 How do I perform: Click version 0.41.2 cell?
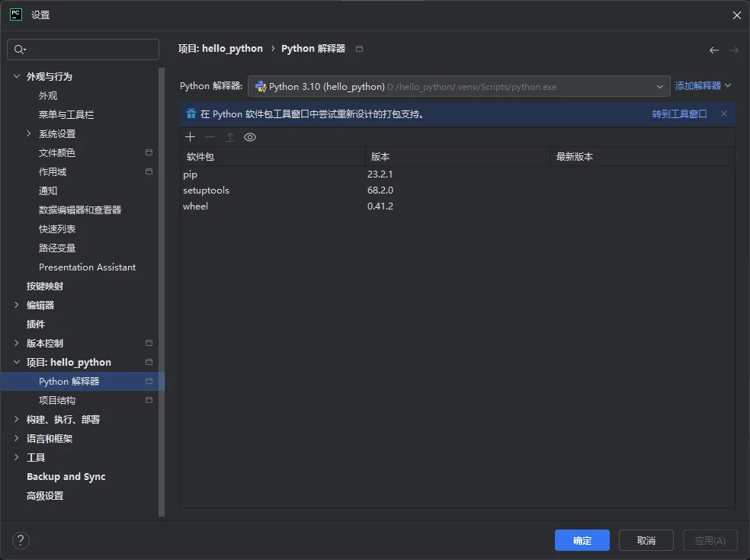click(380, 206)
